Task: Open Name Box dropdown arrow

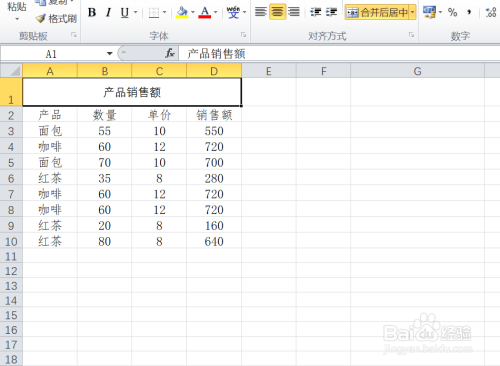Action: click(x=109, y=54)
